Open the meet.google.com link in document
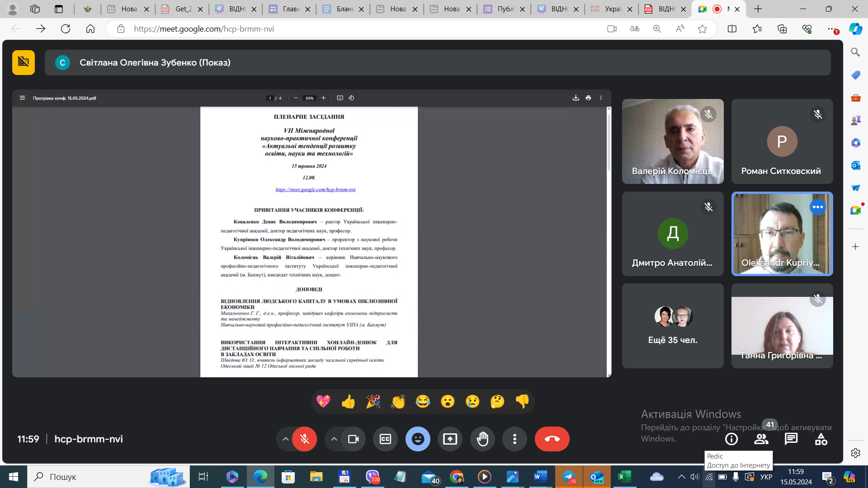The image size is (868, 488). click(x=316, y=189)
